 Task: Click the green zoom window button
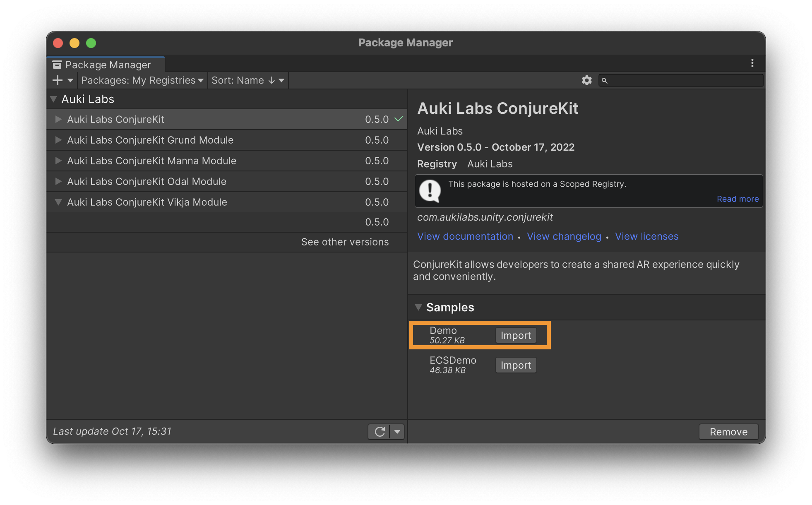coord(91,43)
